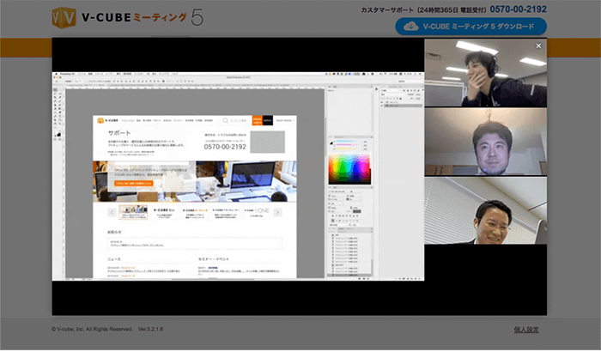Select the header phone number 0570-00-2192
This screenshot has width=601, height=364.
(x=519, y=9)
